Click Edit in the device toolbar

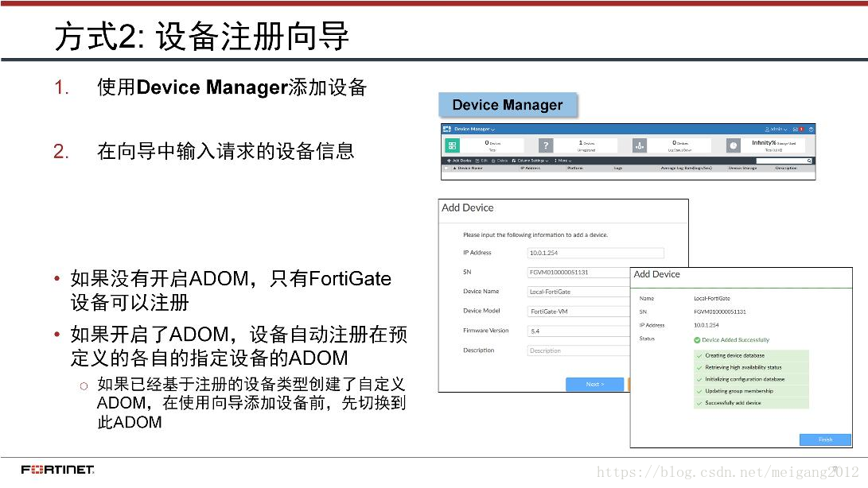click(481, 161)
